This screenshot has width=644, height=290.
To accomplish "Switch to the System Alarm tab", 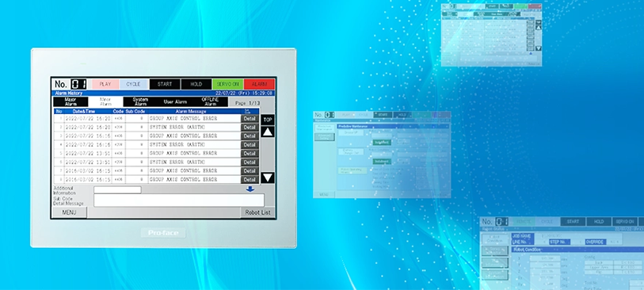I will point(140,102).
